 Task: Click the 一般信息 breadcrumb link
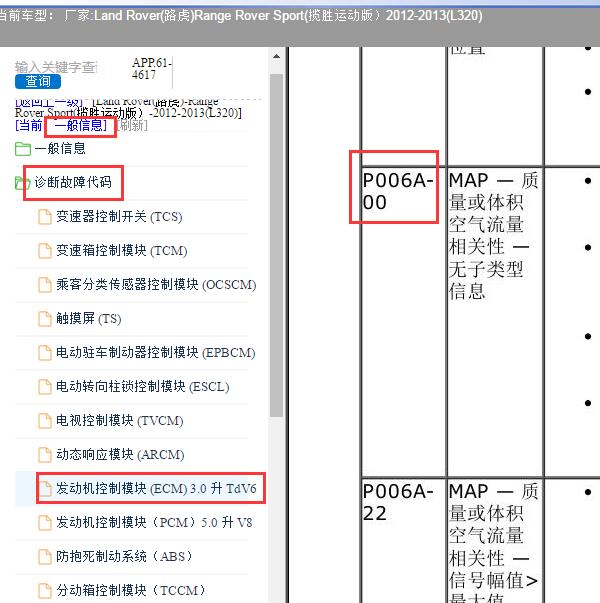(81, 125)
